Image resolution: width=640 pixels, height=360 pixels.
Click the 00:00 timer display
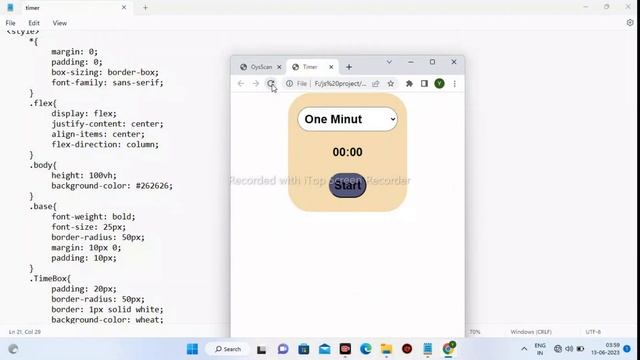coord(347,152)
